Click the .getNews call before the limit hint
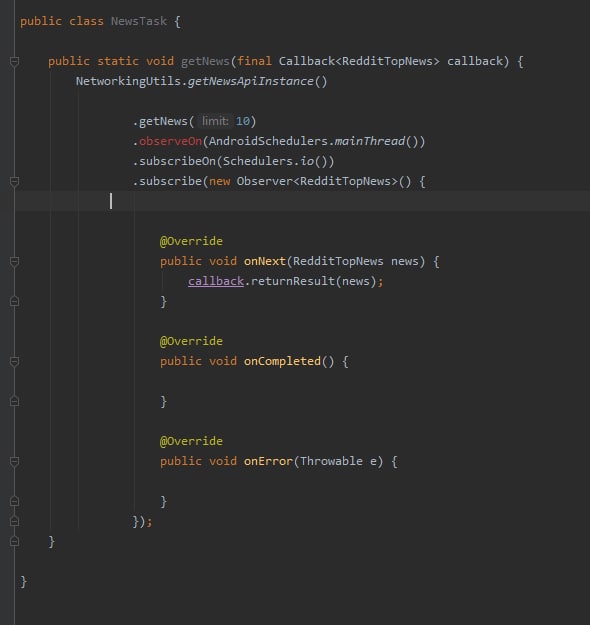The width and height of the screenshot is (590, 625). 163,121
